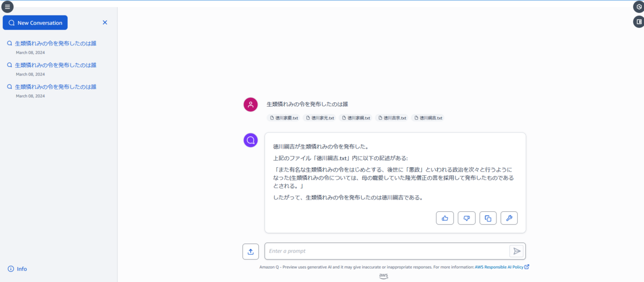The height and width of the screenshot is (282, 644).
Task: Start a New Conversation
Action: point(35,23)
